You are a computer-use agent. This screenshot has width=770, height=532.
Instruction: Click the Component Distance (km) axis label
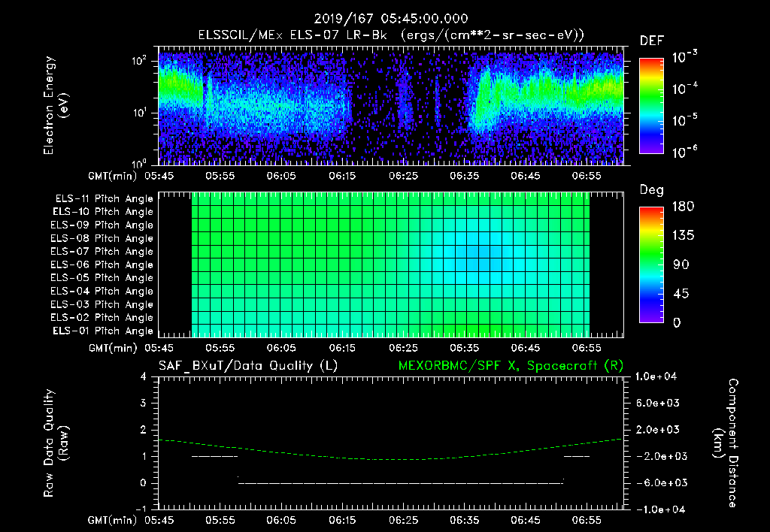click(x=726, y=443)
